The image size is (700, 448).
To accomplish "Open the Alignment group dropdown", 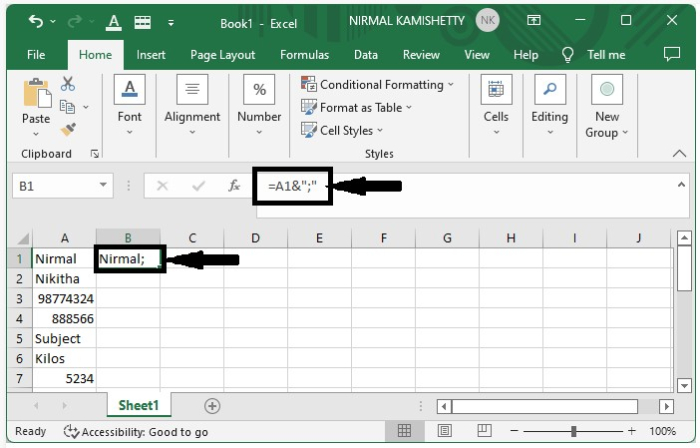I will point(192,105).
